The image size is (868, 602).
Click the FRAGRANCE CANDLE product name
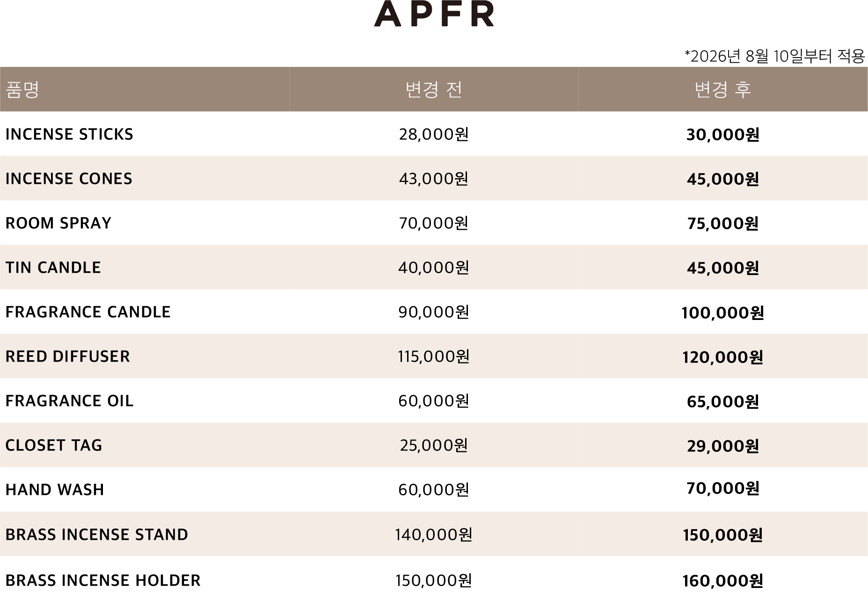88,312
